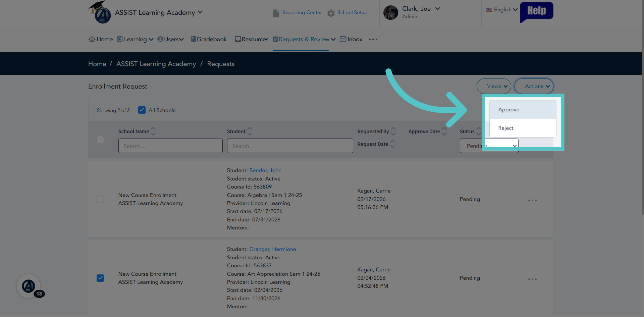Click Joe Clark's profile avatar
This screenshot has height=317, width=644.
pos(390,13)
